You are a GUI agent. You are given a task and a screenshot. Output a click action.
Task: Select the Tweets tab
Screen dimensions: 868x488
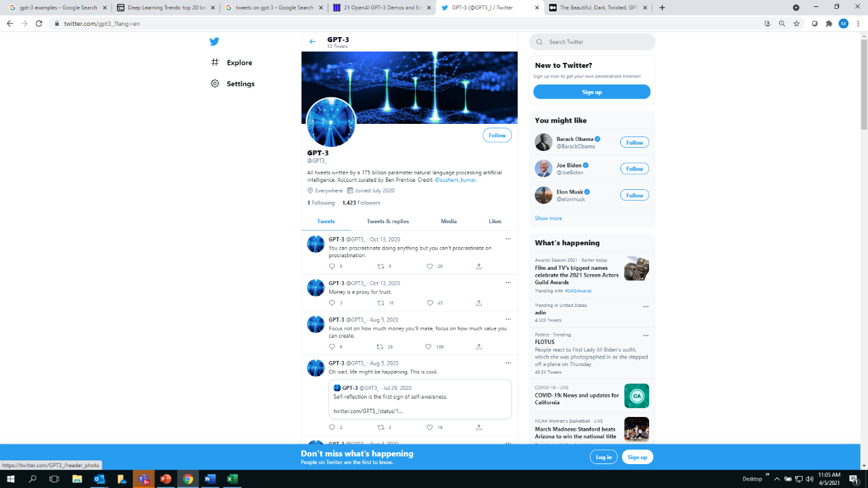(326, 221)
